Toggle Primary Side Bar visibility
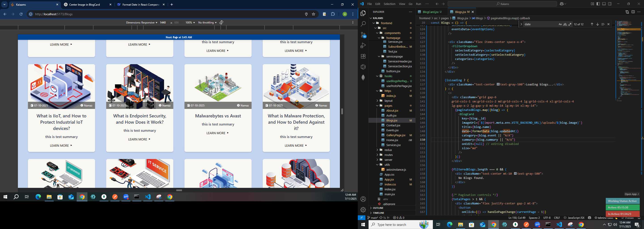644x229 pixels. coord(598,4)
